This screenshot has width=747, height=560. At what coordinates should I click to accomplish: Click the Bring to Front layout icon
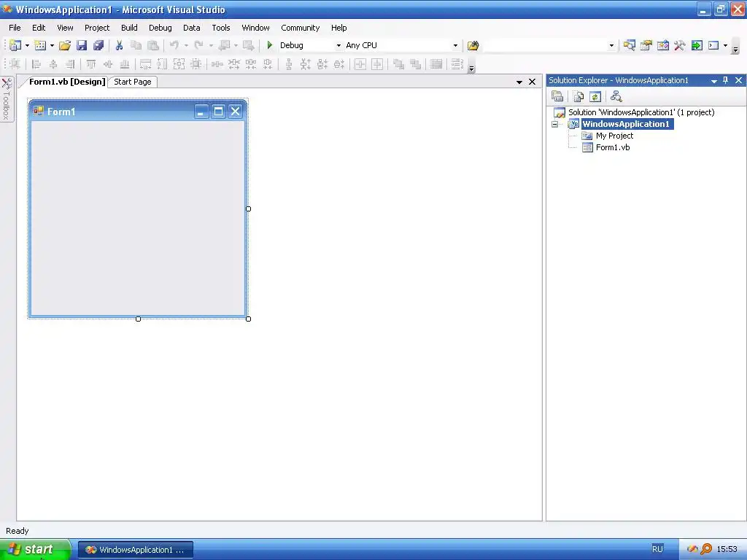click(398, 64)
